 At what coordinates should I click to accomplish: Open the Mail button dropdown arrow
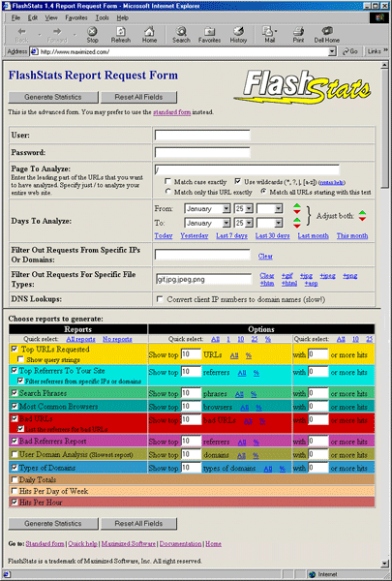point(276,31)
